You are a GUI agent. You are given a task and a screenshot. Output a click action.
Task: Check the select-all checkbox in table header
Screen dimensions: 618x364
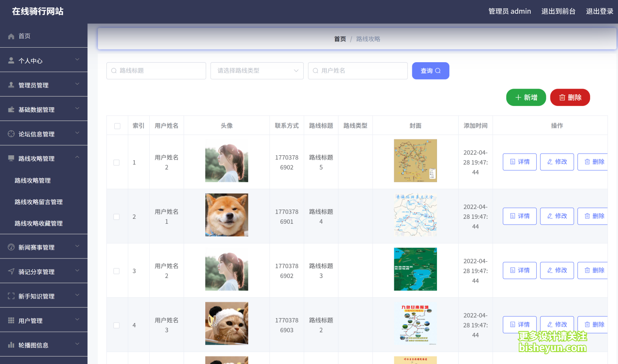tap(117, 125)
